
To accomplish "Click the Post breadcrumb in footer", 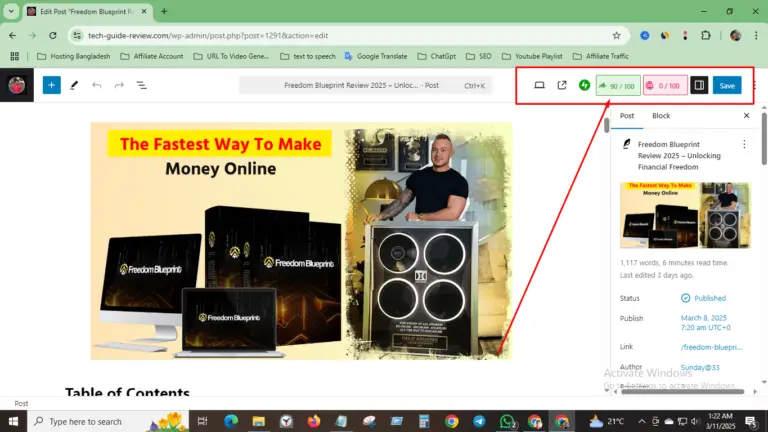I will pos(21,404).
